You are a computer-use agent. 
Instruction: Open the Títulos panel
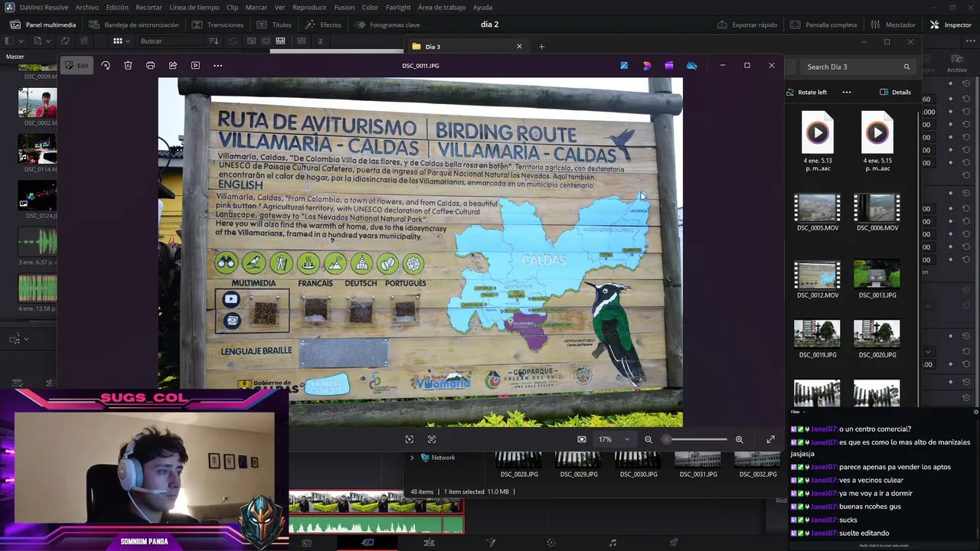(x=274, y=24)
